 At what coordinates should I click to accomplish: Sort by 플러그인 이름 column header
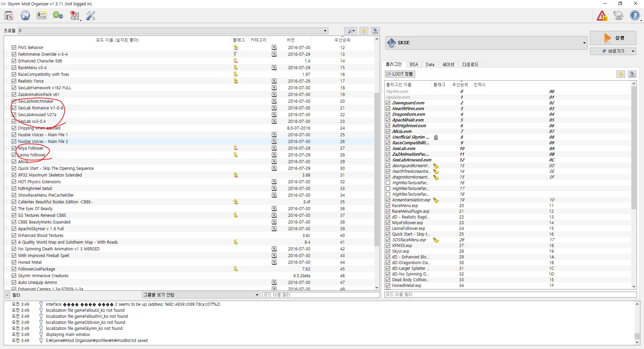pyautogui.click(x=408, y=85)
